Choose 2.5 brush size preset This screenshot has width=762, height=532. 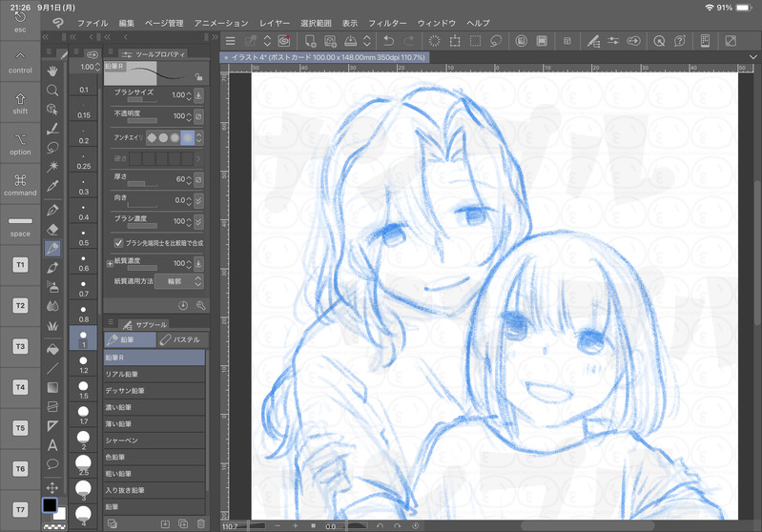pos(84,464)
